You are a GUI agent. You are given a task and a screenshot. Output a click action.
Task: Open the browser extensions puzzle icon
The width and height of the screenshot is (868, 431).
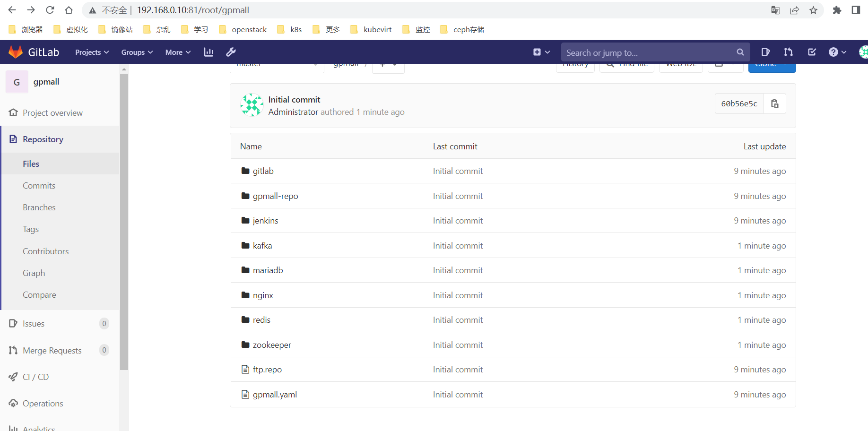coord(837,10)
